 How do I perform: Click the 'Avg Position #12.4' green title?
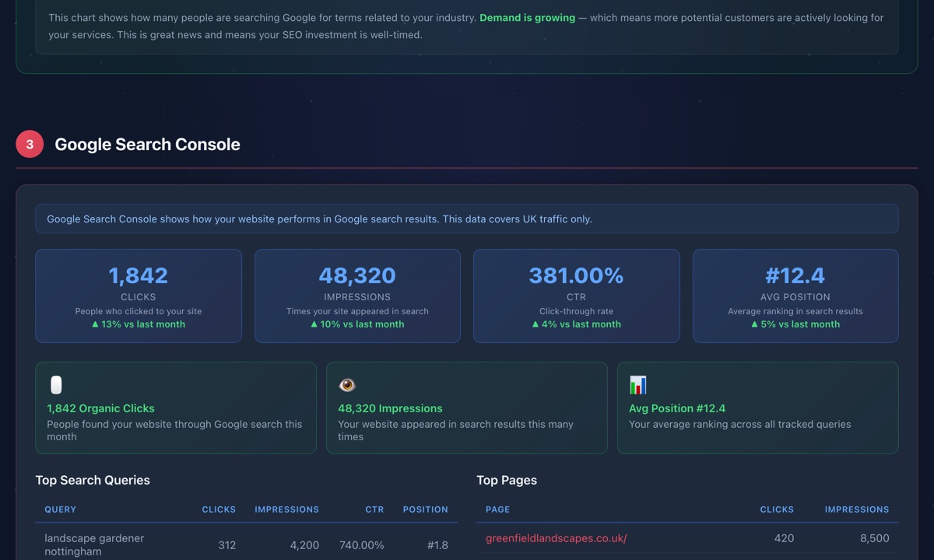click(x=677, y=408)
